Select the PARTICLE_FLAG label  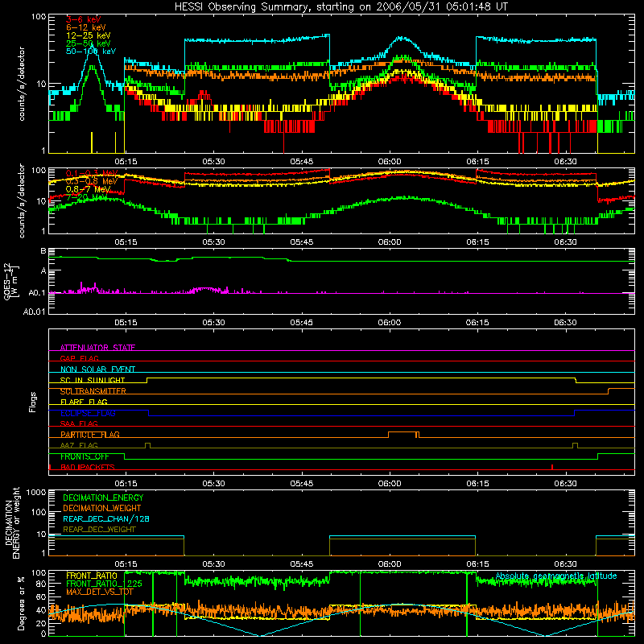click(90, 435)
